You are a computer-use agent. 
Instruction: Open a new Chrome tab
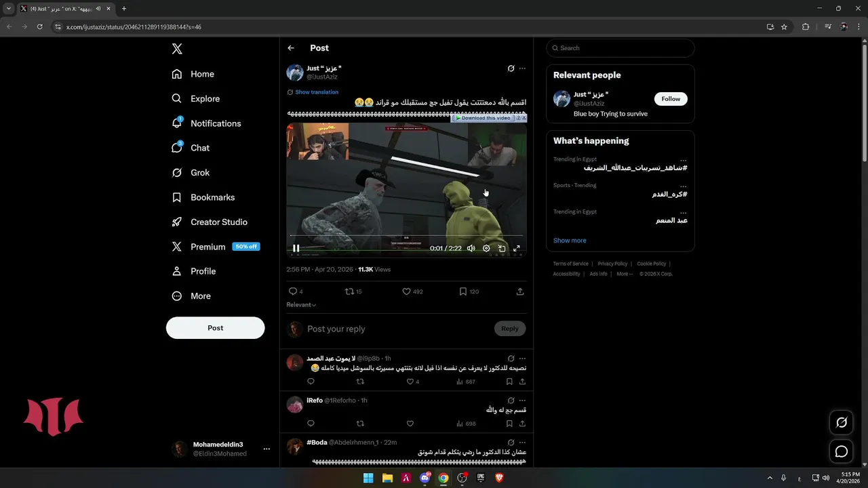123,9
